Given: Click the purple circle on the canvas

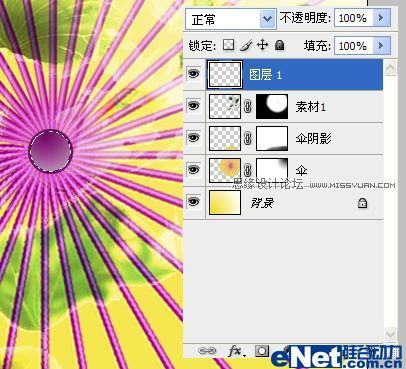Looking at the screenshot, I should pyautogui.click(x=50, y=151).
